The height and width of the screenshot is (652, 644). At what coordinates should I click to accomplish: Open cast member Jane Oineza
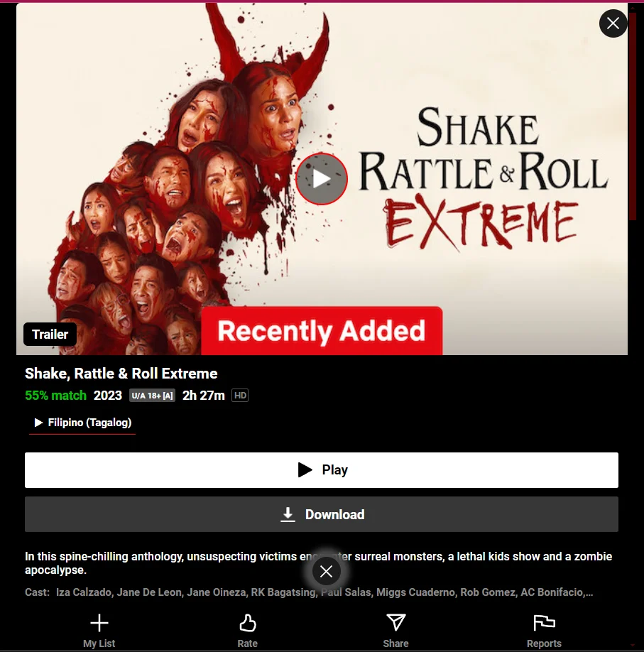tap(216, 592)
